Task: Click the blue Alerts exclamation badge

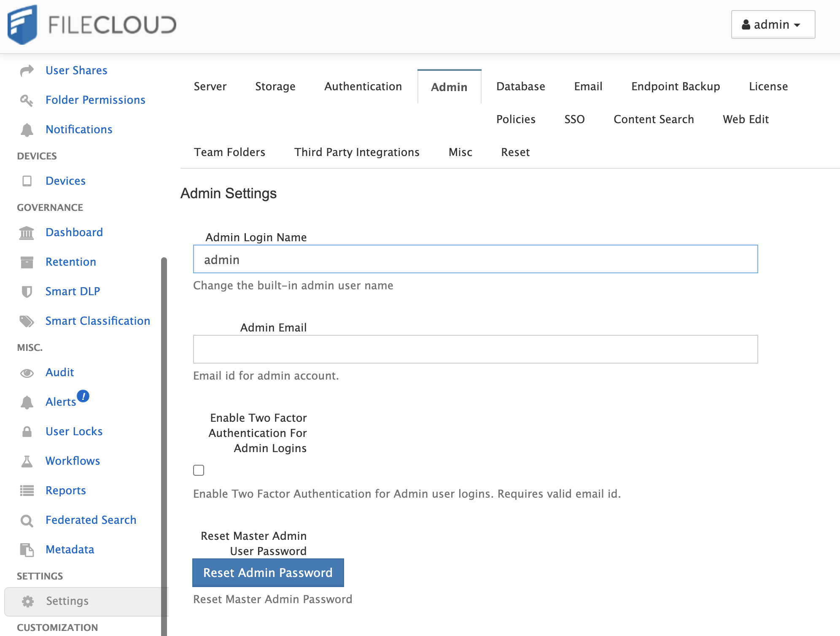Action: point(83,396)
